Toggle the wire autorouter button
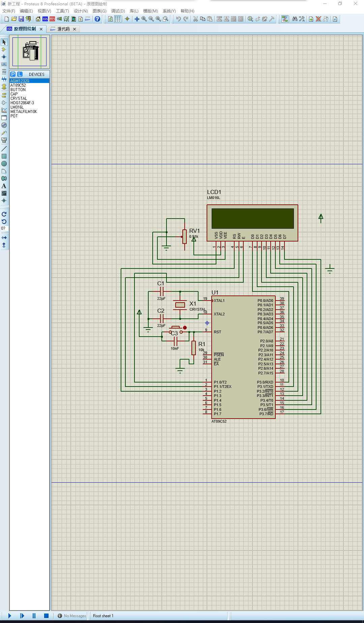Image resolution: width=364 pixels, height=623 pixels. [x=285, y=19]
